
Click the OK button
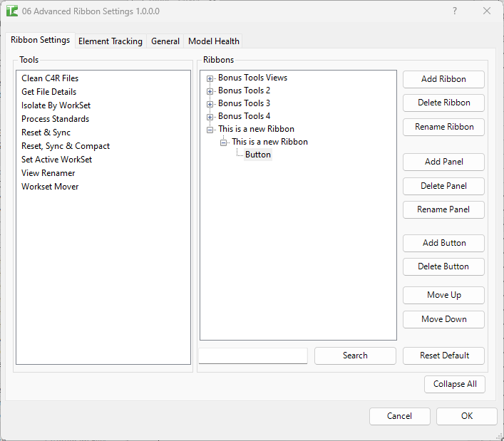pyautogui.click(x=466, y=416)
